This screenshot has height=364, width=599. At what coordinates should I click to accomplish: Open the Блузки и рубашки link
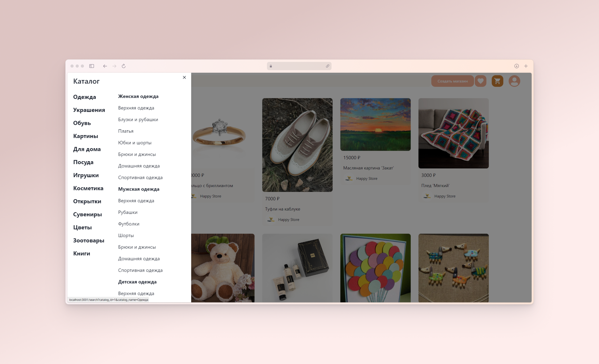tap(138, 119)
